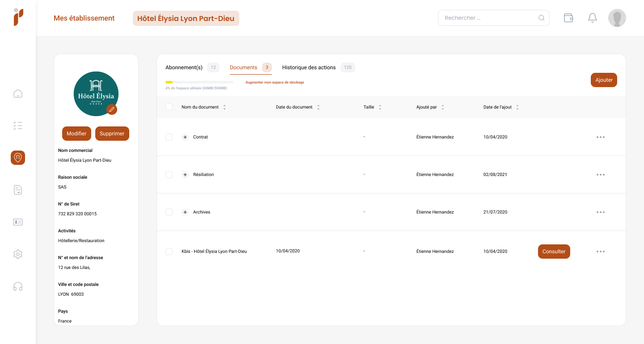Click the Modifier button
644x344 pixels.
pos(76,134)
